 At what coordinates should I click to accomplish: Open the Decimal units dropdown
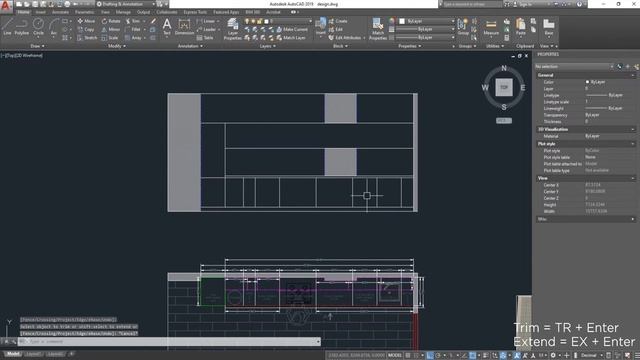pos(591,356)
